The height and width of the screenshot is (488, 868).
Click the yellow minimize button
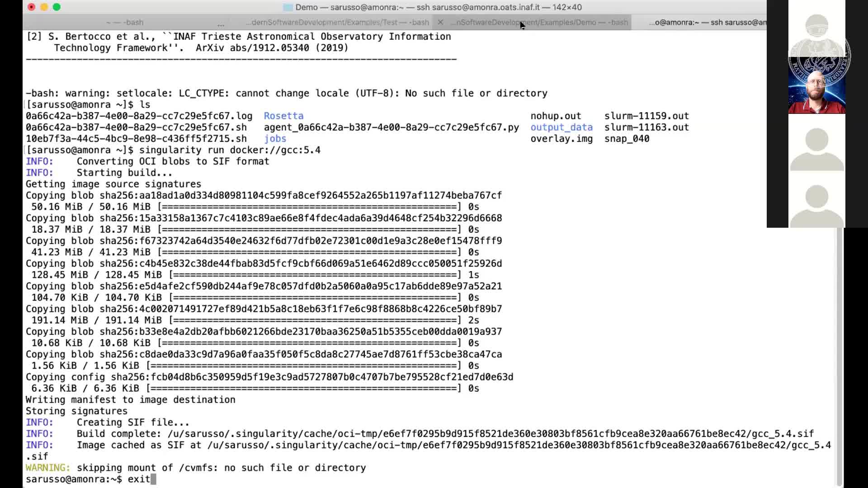(x=43, y=7)
